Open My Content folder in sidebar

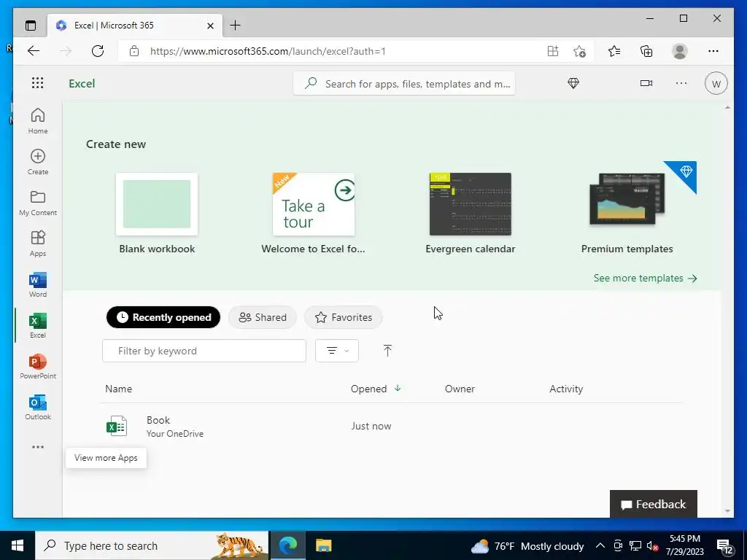point(38,203)
